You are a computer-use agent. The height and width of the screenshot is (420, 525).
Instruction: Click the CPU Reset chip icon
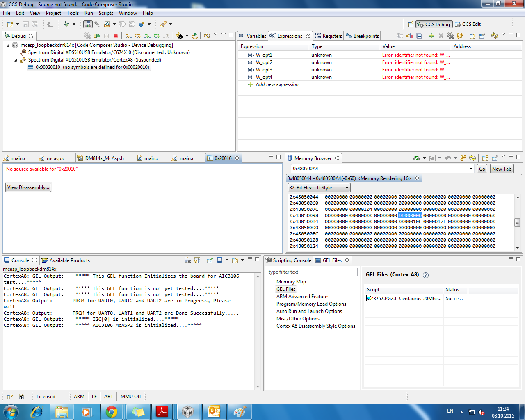(x=179, y=36)
